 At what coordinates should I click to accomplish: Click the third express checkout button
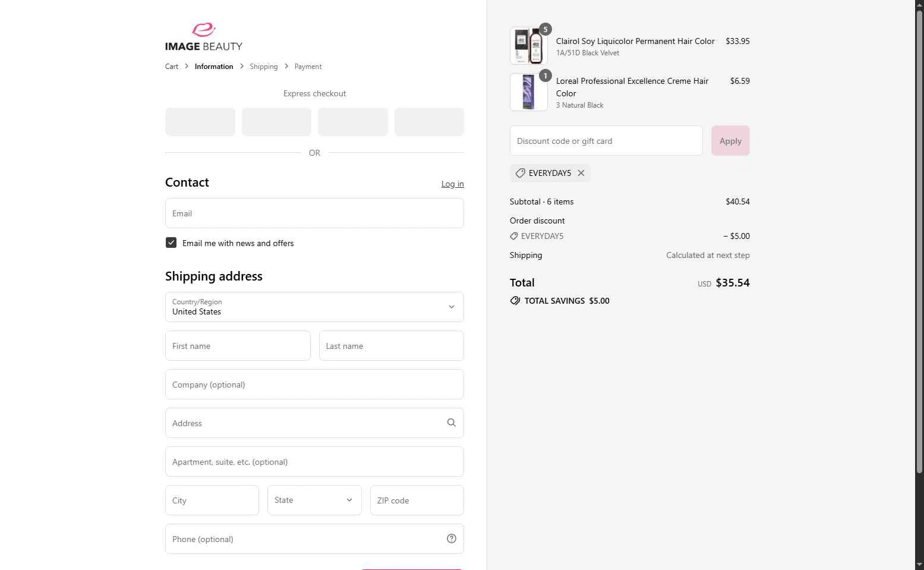point(353,122)
